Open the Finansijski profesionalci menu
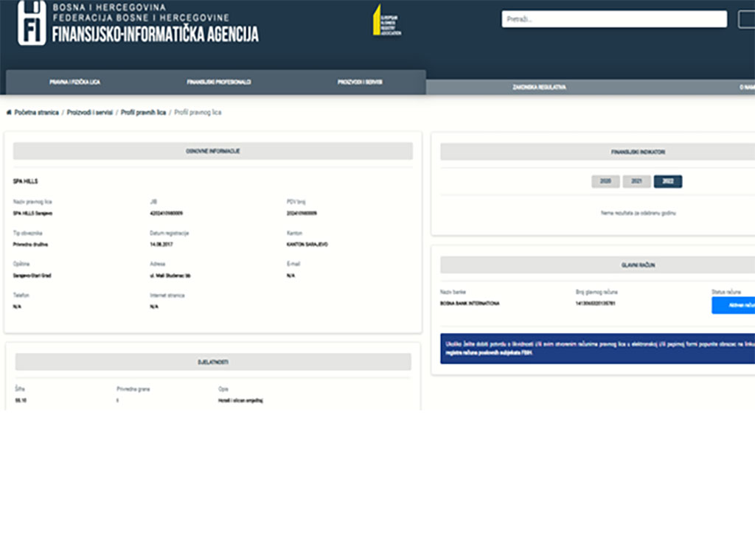 219,83
